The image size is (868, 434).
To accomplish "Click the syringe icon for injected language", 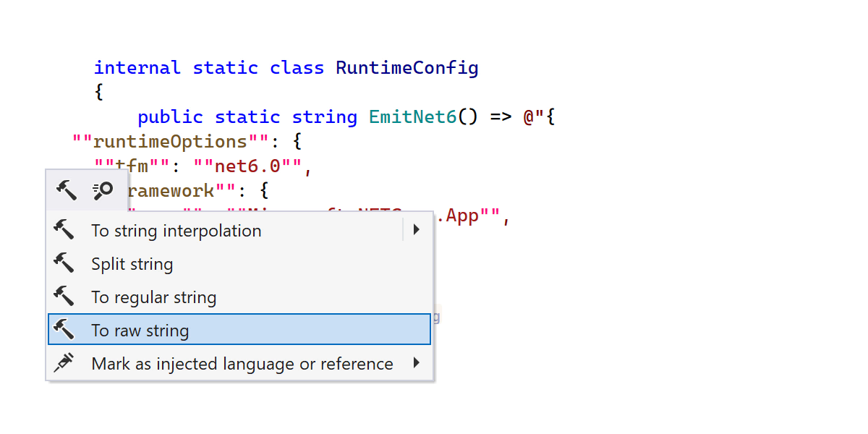I will (64, 364).
